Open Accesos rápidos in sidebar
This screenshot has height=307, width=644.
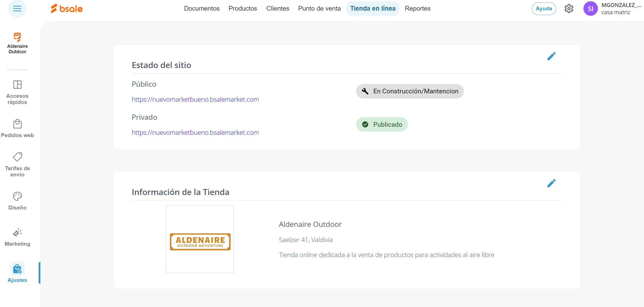(17, 92)
